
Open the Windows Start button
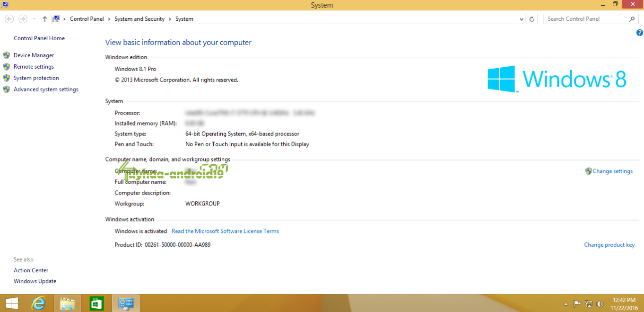(11, 303)
